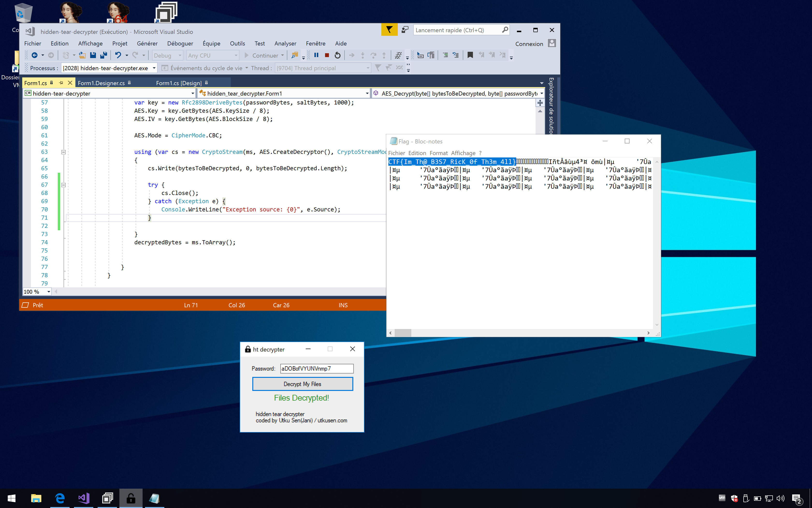Close the Form1.cs tab
812x508 pixels.
[70, 83]
